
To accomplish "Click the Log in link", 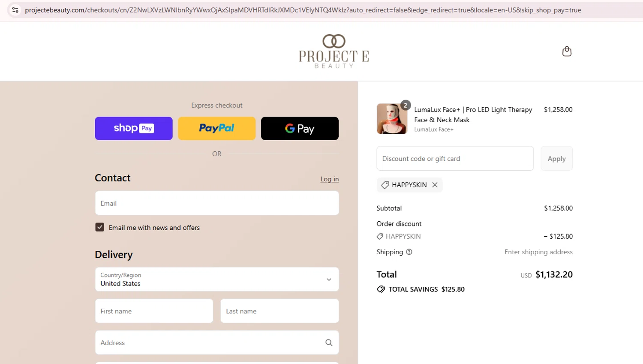I will 329,179.
